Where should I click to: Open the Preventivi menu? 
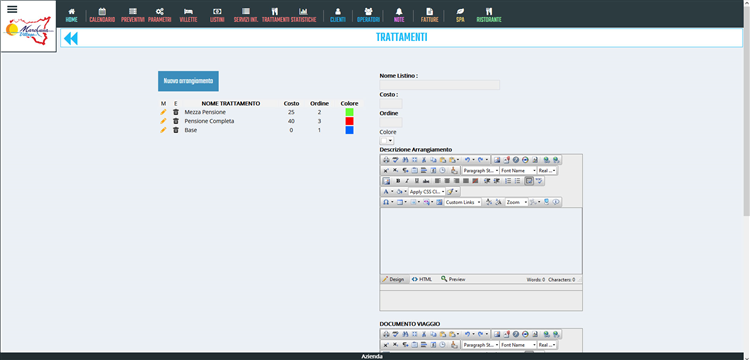pyautogui.click(x=132, y=15)
